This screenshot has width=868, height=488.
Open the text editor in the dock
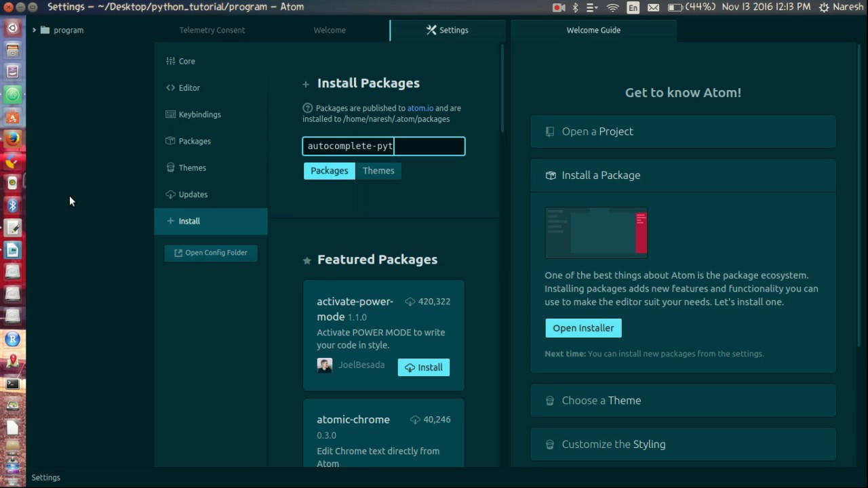point(13,228)
